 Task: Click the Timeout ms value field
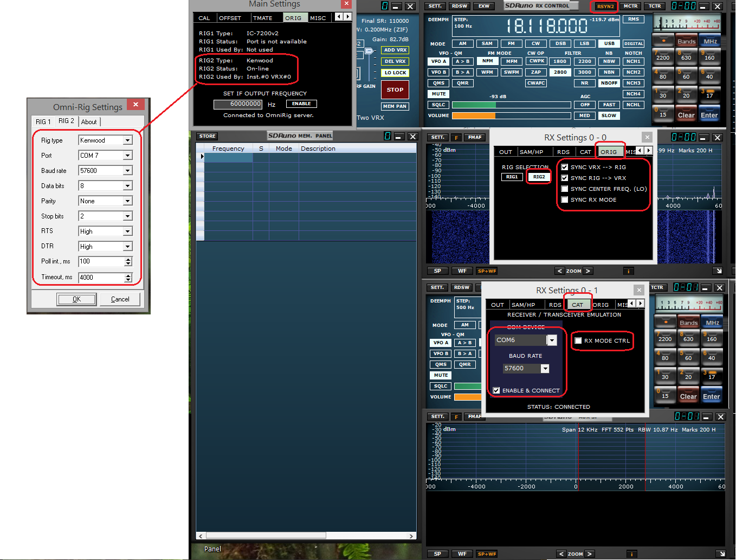tap(101, 278)
